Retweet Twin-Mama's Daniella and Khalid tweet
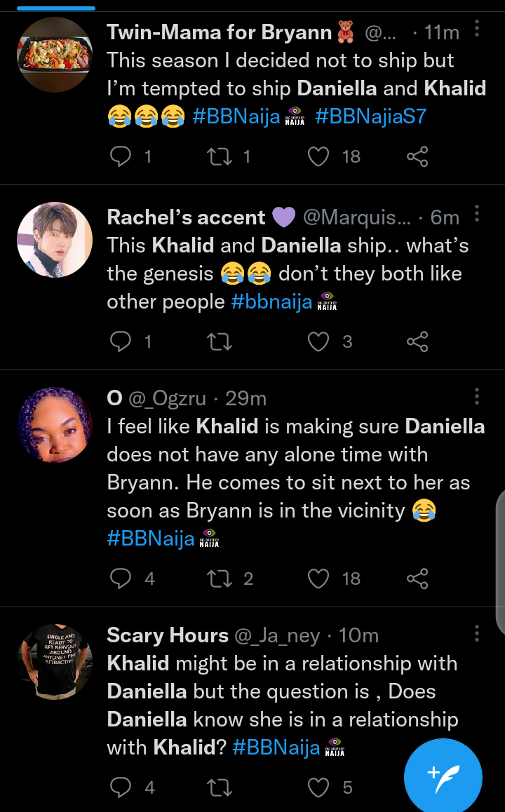Viewport: 505px width, 812px height. [x=220, y=156]
